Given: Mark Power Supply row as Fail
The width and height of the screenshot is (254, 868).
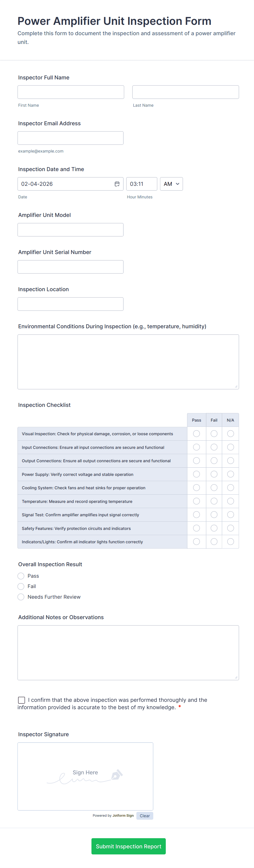Looking at the screenshot, I should (x=214, y=474).
